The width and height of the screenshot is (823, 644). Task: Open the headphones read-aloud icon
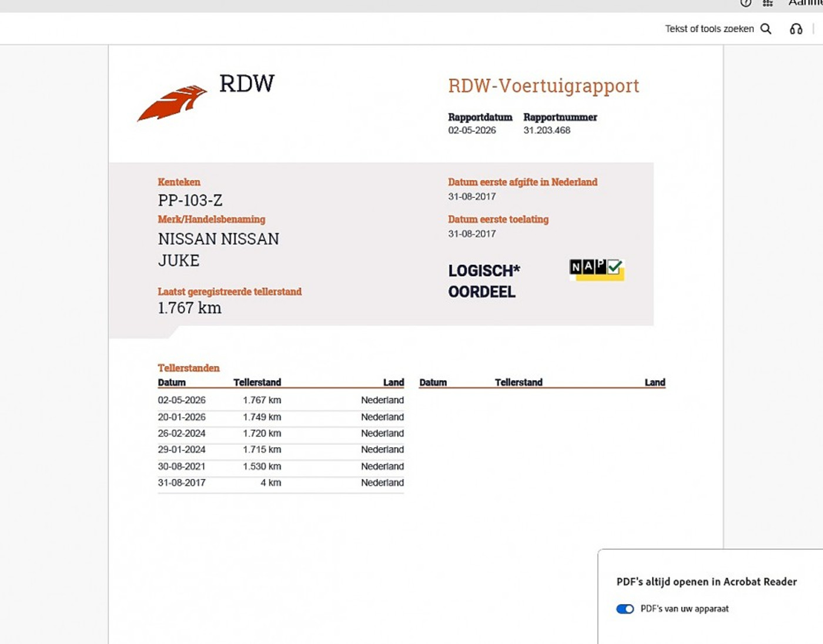click(x=796, y=29)
